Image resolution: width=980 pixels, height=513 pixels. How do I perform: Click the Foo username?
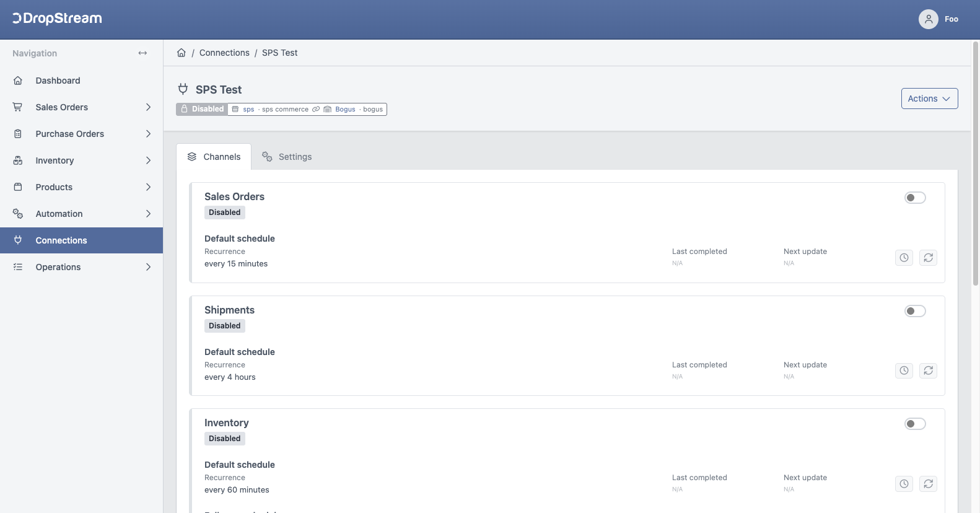pyautogui.click(x=952, y=19)
